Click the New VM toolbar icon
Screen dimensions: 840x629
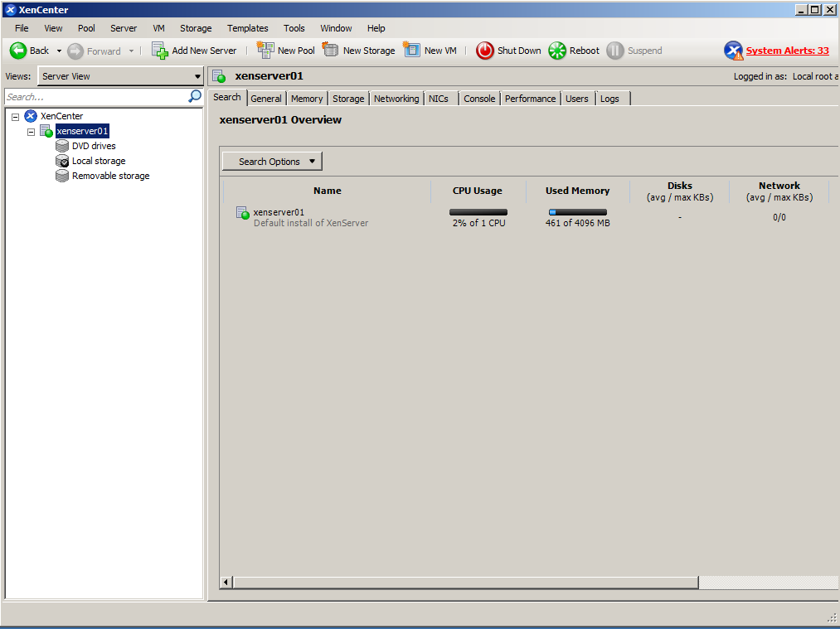[412, 51]
